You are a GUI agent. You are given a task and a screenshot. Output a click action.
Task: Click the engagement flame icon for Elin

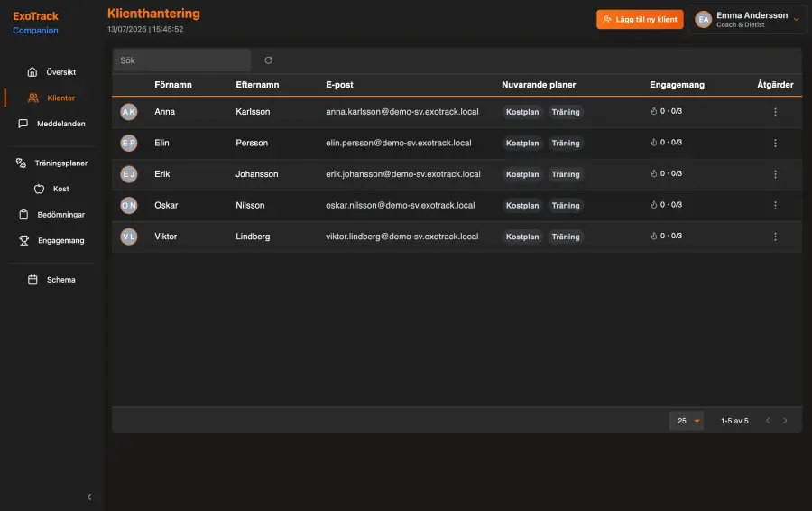pos(654,142)
